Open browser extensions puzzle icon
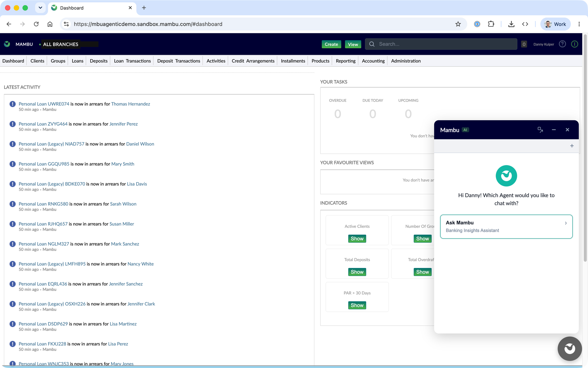 click(x=491, y=24)
